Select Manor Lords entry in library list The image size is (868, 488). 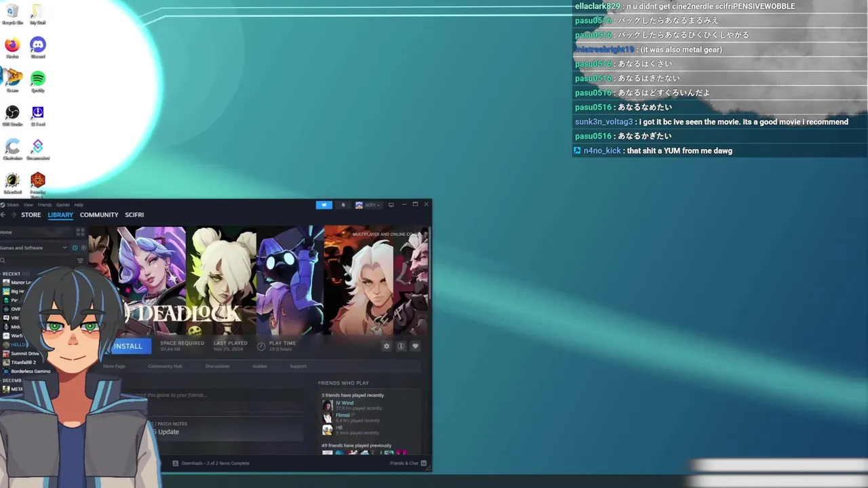click(x=18, y=283)
